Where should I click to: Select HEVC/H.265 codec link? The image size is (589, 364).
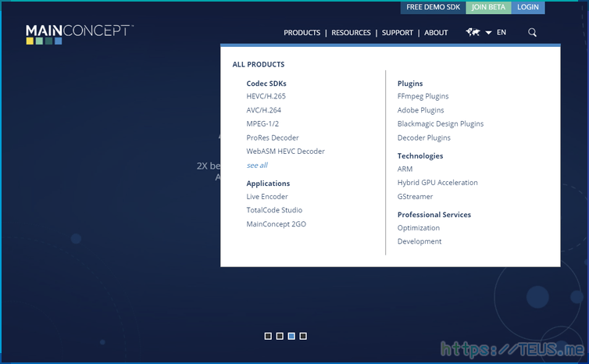(266, 96)
